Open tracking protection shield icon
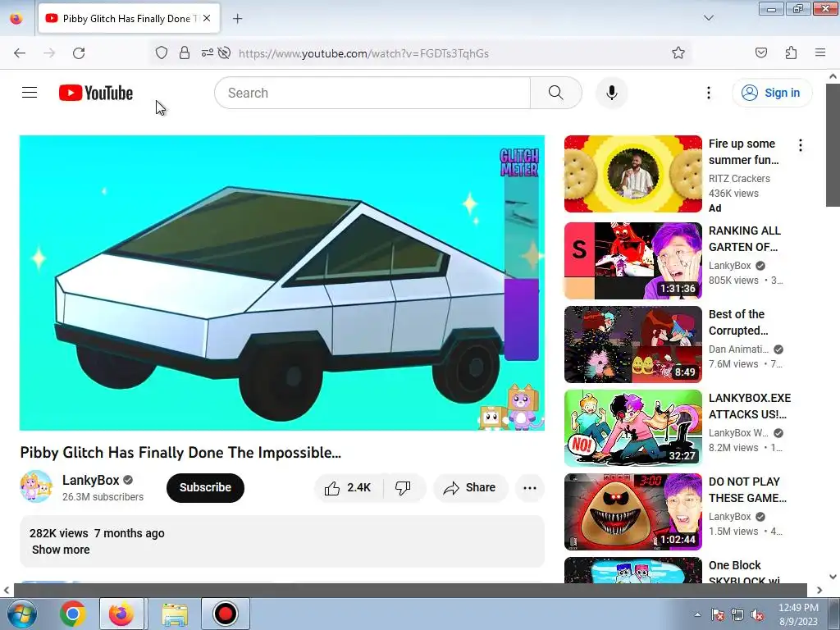This screenshot has width=840, height=630. tap(162, 52)
